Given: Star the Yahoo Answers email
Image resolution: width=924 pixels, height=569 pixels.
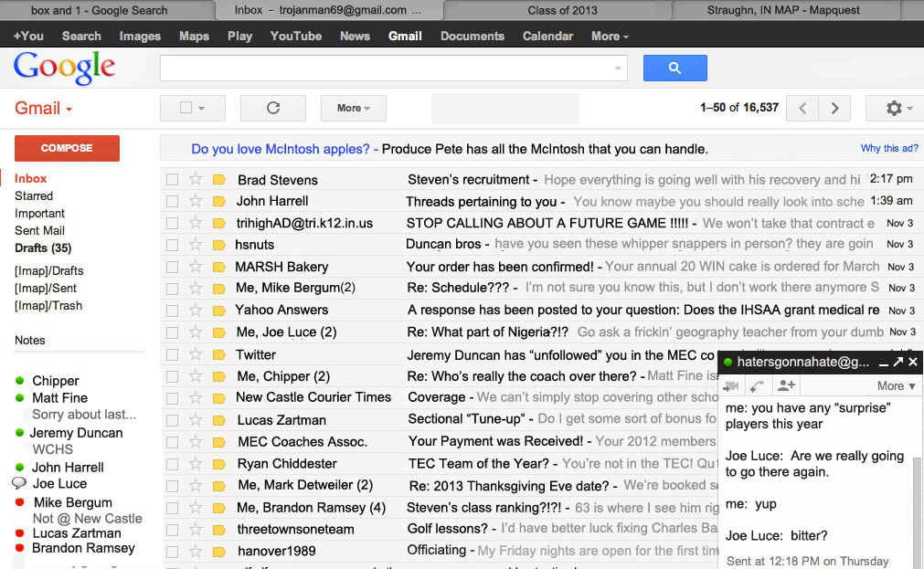Looking at the screenshot, I should click(x=196, y=310).
